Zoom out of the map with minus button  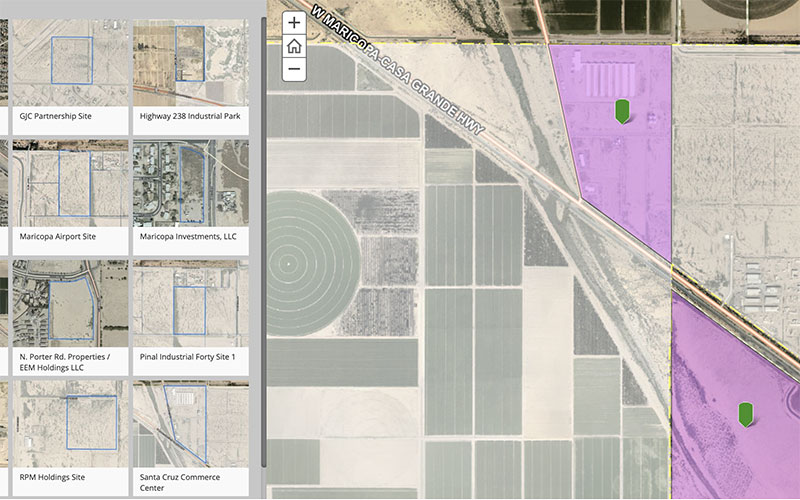[x=294, y=69]
